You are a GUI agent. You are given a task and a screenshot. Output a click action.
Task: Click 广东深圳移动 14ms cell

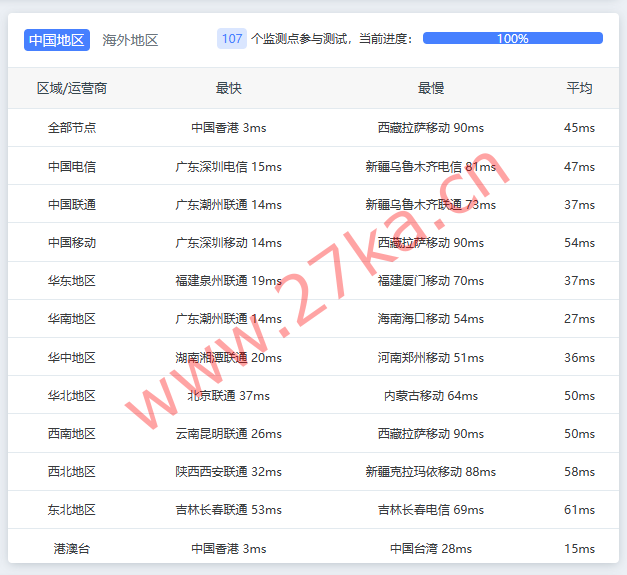(229, 242)
